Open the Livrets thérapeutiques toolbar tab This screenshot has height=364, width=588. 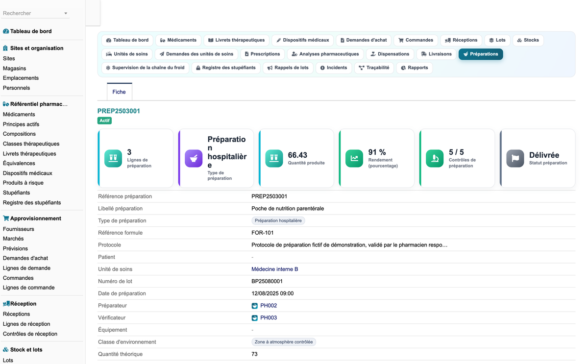(236, 40)
